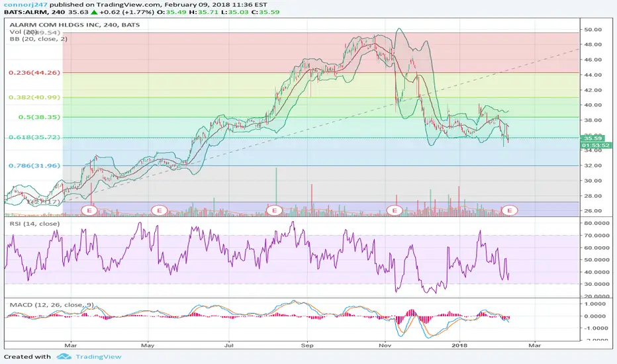The height and width of the screenshot is (364, 617).
Task: Click the RSI 70.0000 axis label
Action: (597, 236)
